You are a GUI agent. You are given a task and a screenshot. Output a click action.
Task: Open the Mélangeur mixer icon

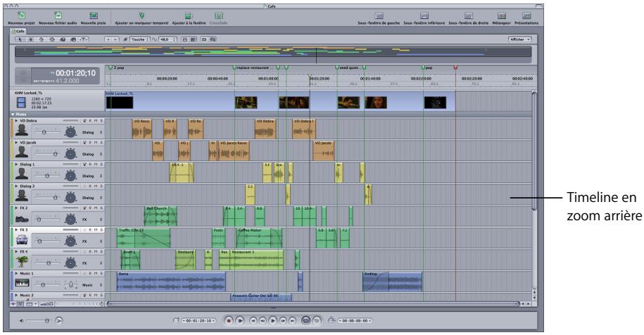click(502, 15)
